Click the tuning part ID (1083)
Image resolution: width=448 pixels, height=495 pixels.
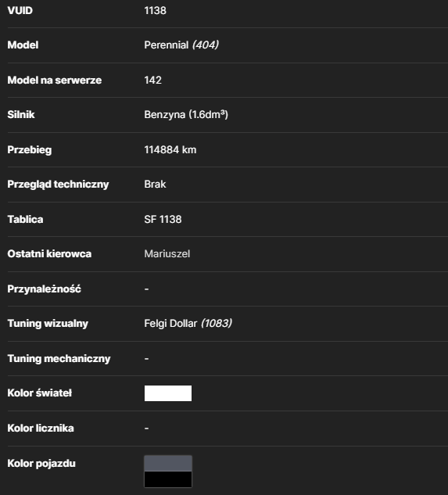(217, 323)
